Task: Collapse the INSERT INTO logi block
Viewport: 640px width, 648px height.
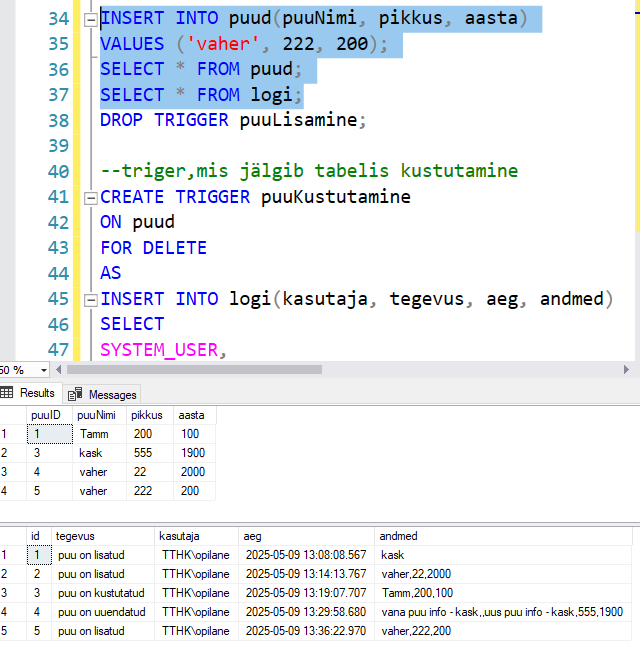Action: tap(90, 299)
